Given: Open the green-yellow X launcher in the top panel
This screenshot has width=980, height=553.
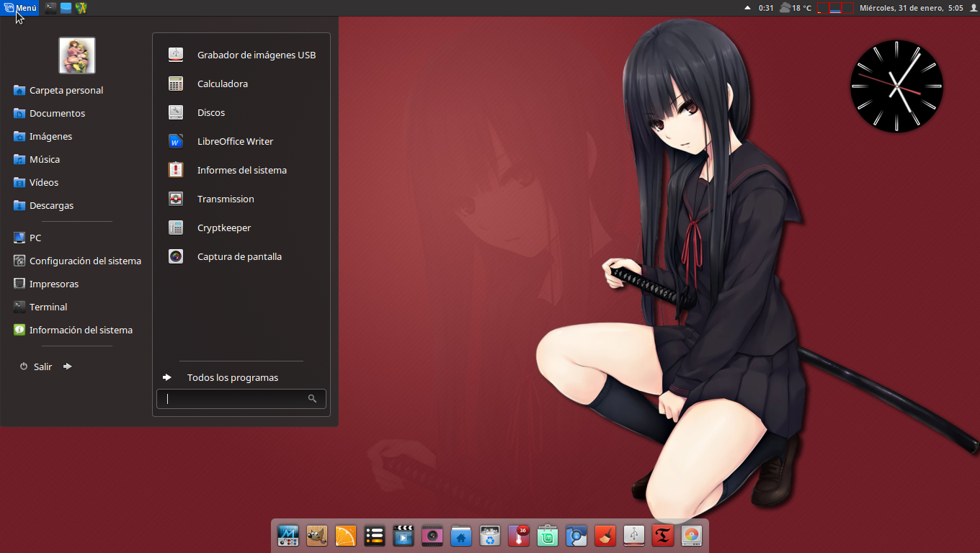Looking at the screenshot, I should (81, 8).
